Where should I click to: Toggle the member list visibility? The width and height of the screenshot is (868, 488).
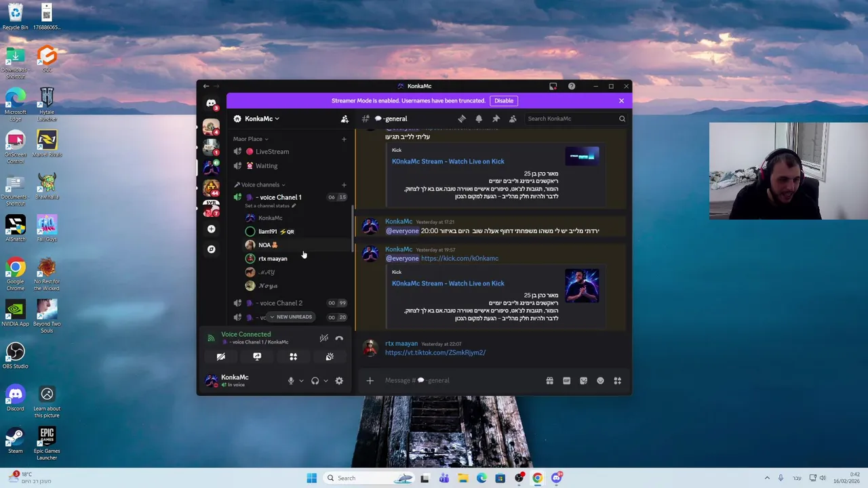513,119
